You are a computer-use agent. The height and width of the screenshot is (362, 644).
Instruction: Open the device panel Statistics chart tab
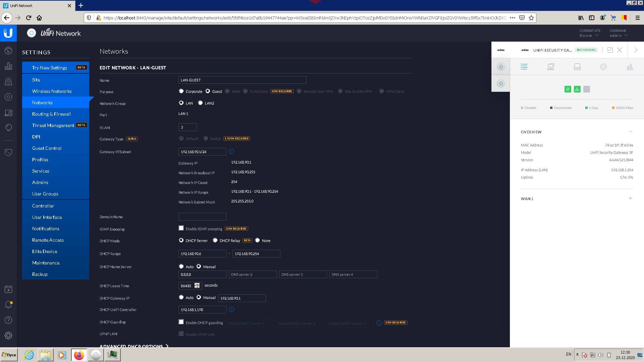630,67
